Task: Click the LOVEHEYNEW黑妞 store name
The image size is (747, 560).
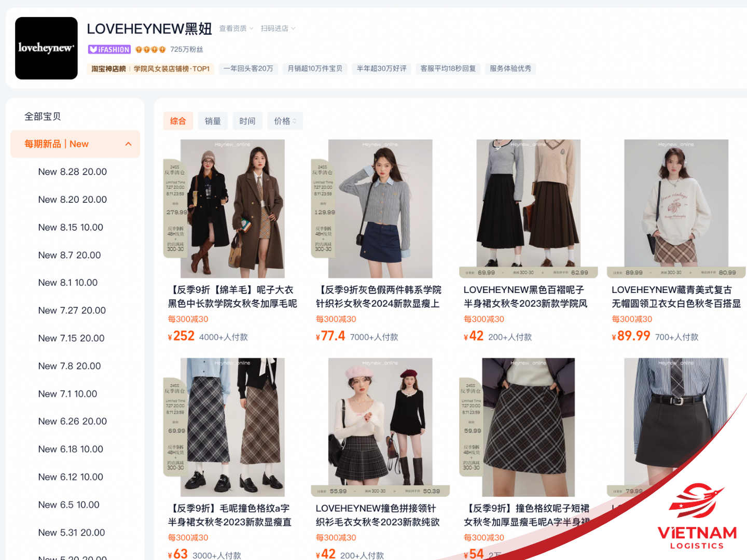Action: point(149,29)
